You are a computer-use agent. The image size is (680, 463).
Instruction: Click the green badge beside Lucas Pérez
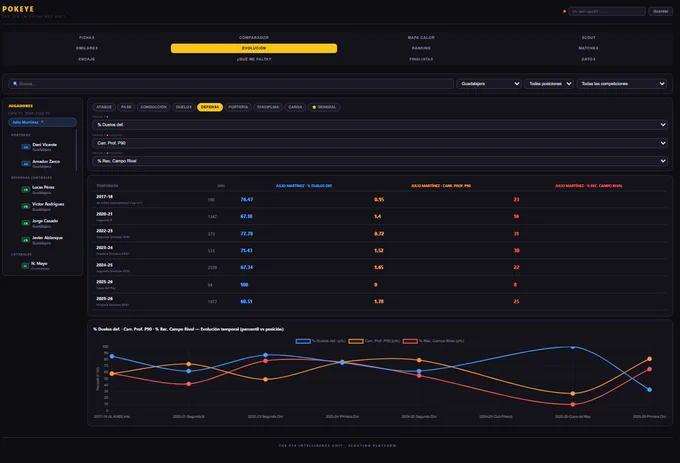[x=26, y=189]
